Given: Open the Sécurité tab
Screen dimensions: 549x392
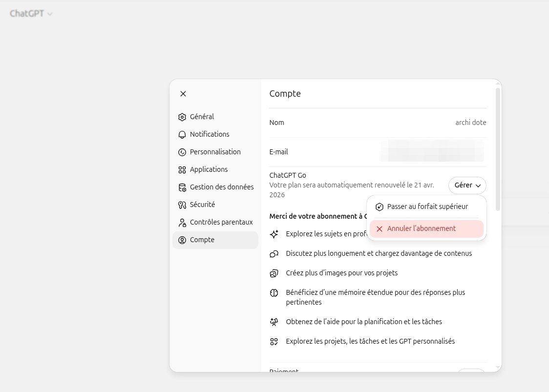Looking at the screenshot, I should (x=215, y=205).
